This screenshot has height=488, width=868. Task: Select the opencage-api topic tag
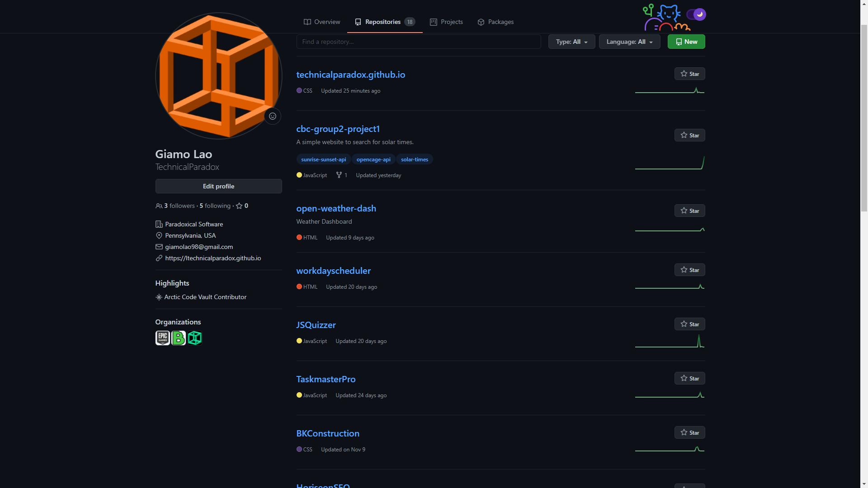pyautogui.click(x=373, y=160)
